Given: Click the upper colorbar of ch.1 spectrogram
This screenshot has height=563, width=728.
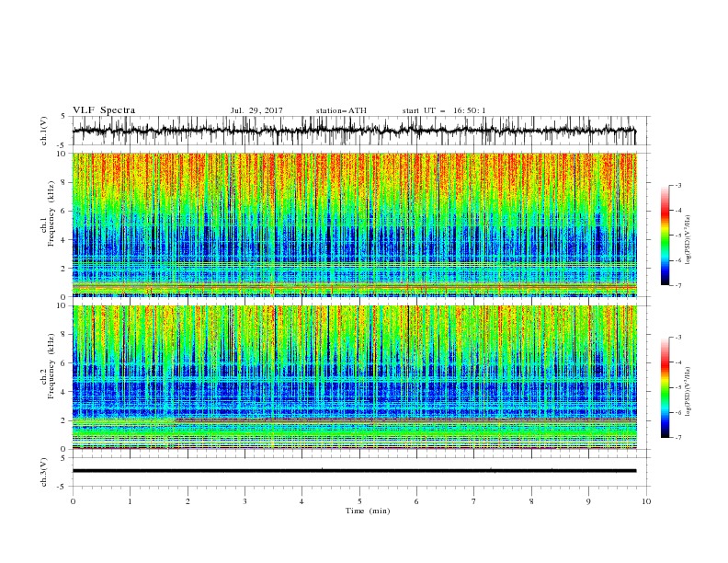Looking at the screenshot, I should (x=665, y=236).
